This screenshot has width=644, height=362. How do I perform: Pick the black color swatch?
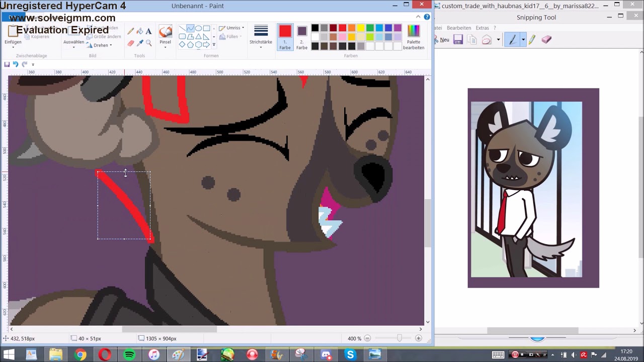tap(315, 28)
